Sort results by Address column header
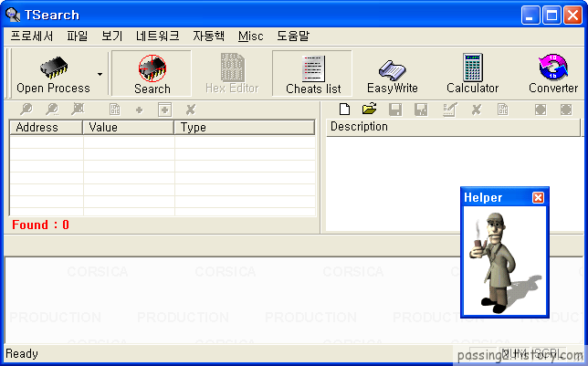The height and width of the screenshot is (366, 588). [46, 127]
